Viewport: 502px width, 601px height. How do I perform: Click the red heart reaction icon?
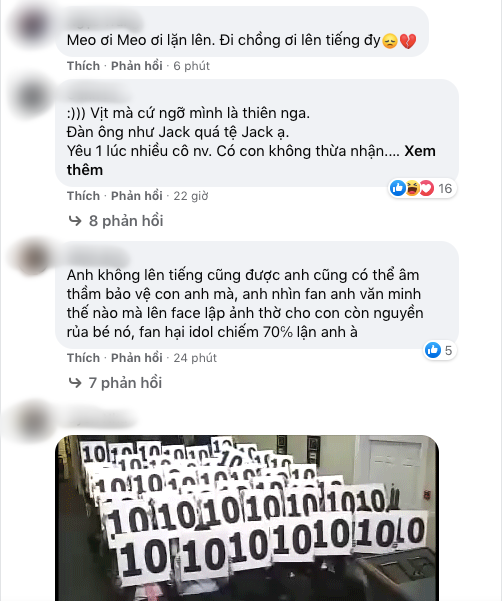[x=426, y=188]
